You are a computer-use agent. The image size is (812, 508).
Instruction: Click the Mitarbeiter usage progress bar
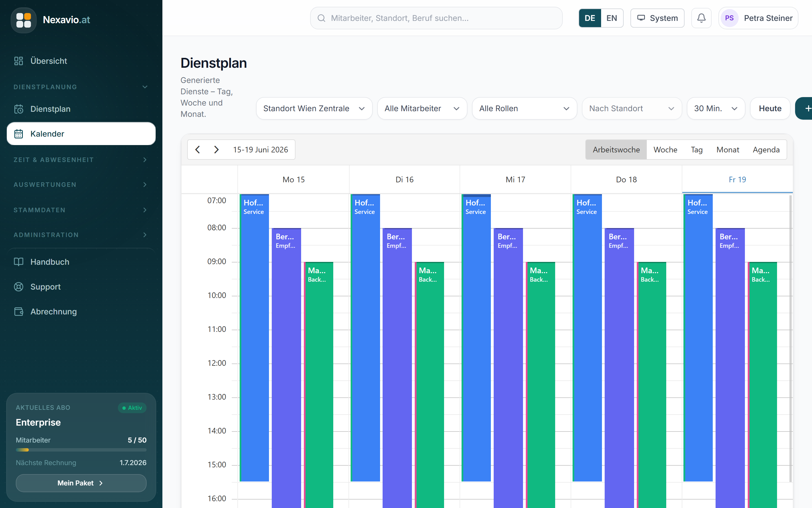[x=81, y=450]
